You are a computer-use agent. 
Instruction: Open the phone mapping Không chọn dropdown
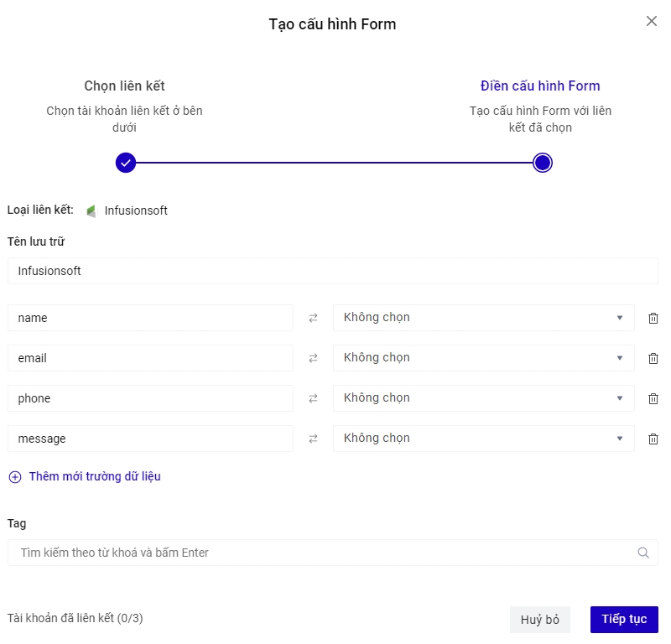pos(483,398)
